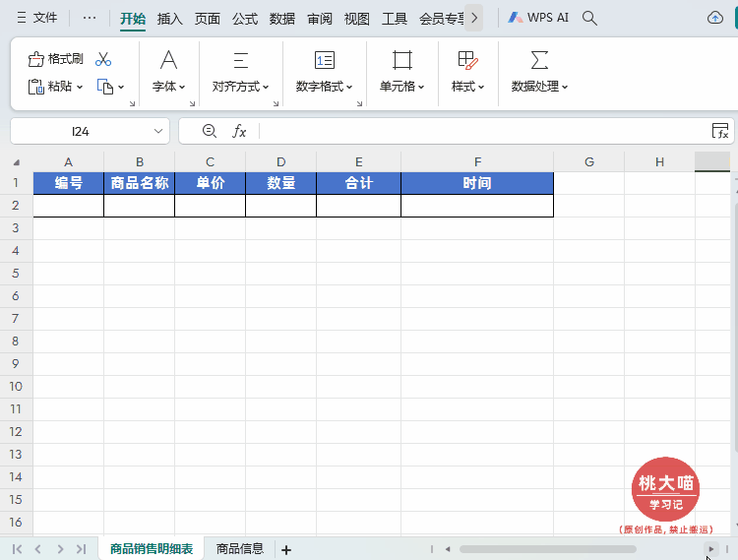Screen dimensions: 738x560
Task: Switch to the 公式 ribbon tab
Action: pyautogui.click(x=245, y=19)
